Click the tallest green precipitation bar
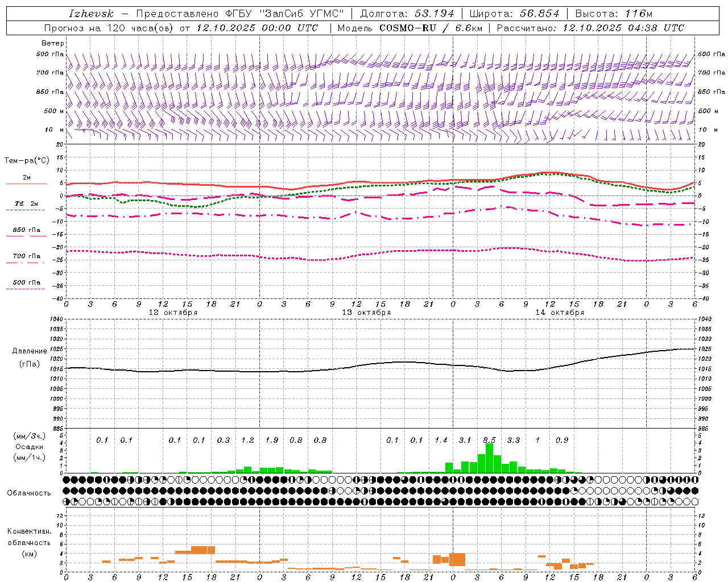728x582 pixels. (489, 458)
